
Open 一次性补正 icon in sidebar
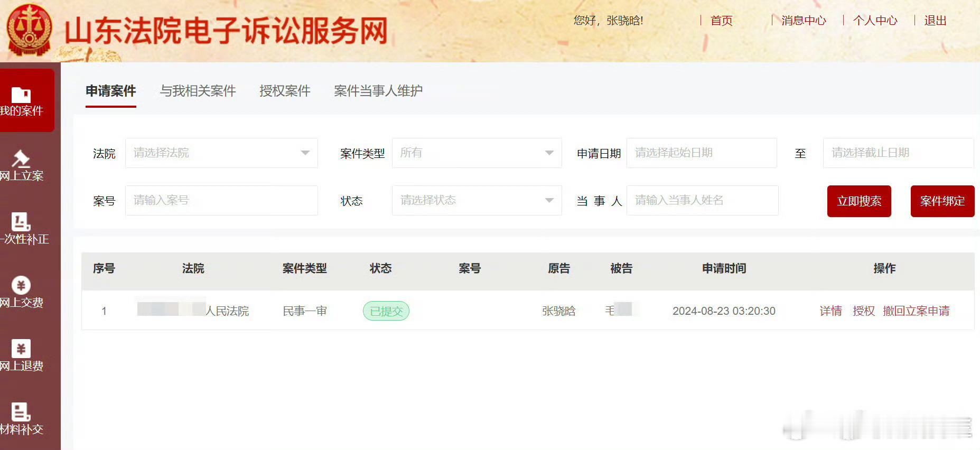click(21, 222)
